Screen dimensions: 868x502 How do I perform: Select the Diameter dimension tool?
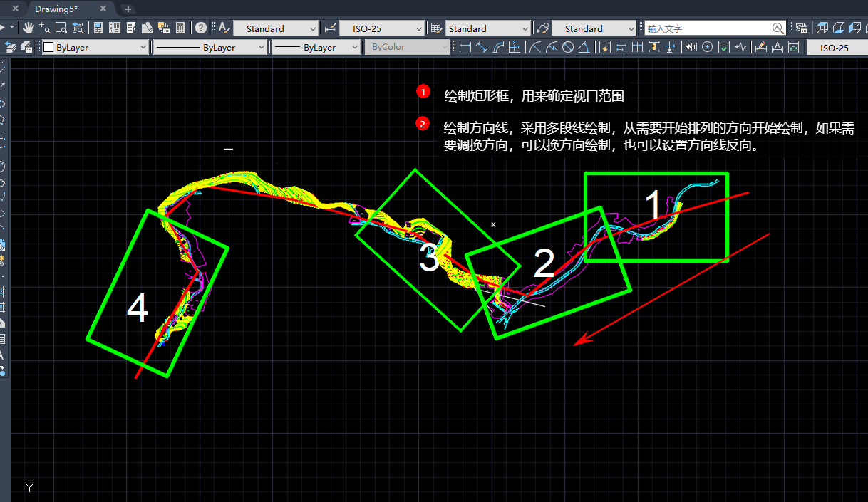pos(568,47)
